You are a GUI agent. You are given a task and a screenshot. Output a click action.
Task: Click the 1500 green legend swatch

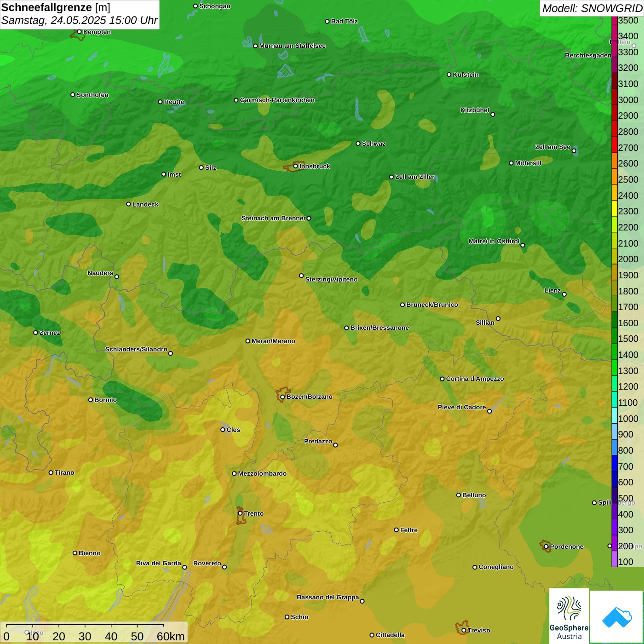pos(615,336)
